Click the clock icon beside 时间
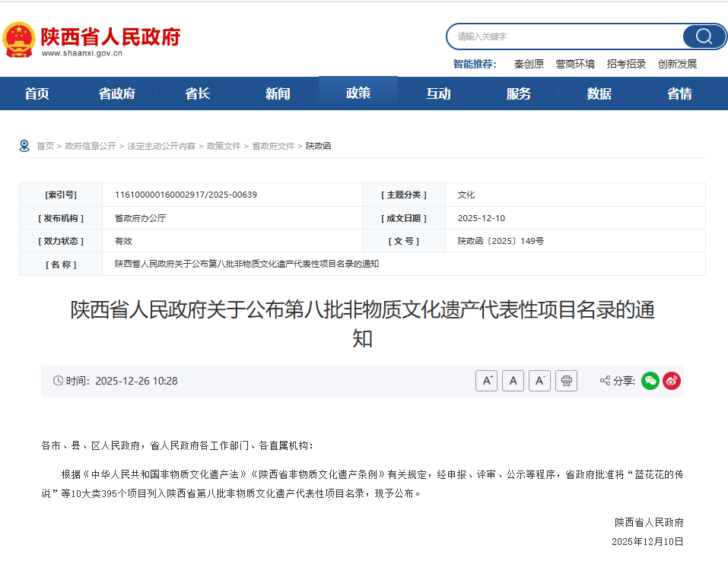The height and width of the screenshot is (564, 728). coord(58,381)
